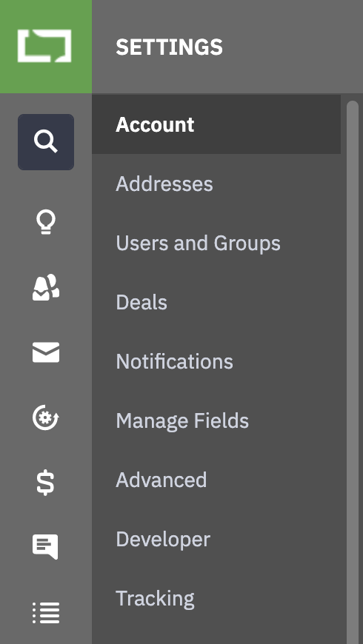Open Automations via the gear-with-arrow icon
The height and width of the screenshot is (644, 363).
(x=46, y=417)
